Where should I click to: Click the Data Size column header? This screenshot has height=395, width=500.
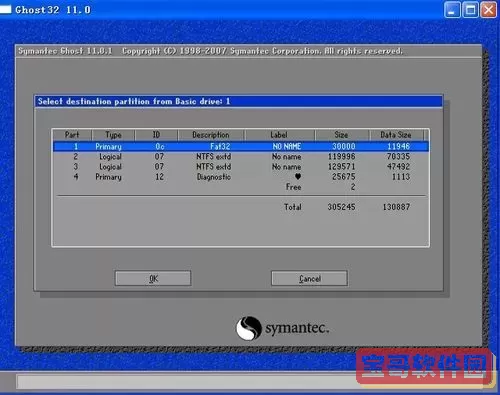click(x=396, y=135)
